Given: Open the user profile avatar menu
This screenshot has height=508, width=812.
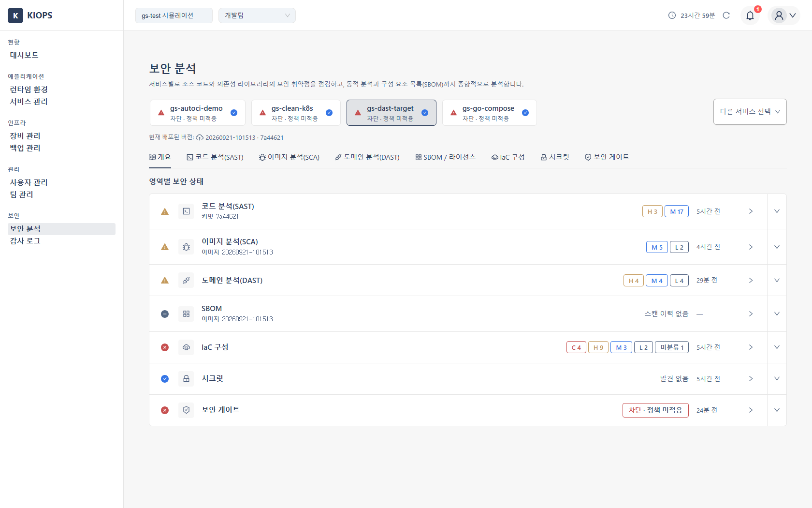Looking at the screenshot, I should (784, 15).
